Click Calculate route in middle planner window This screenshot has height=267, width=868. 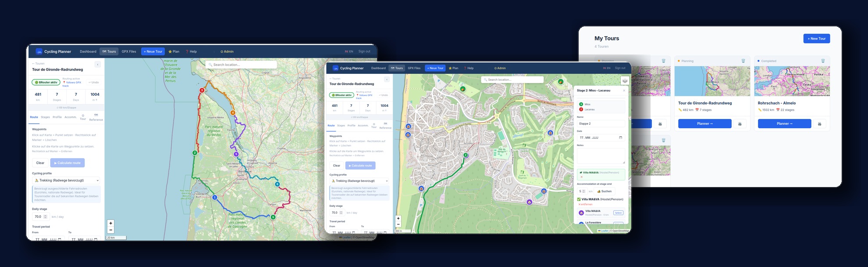[360, 166]
